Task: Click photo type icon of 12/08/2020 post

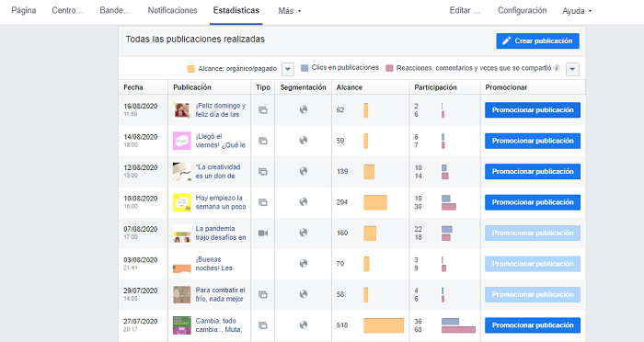Action: (x=263, y=172)
